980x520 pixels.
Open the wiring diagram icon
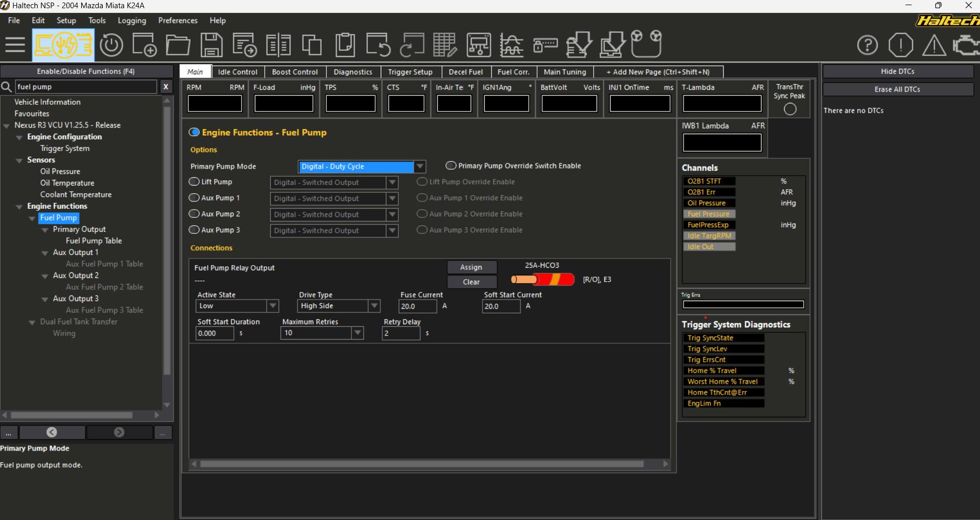click(x=478, y=45)
